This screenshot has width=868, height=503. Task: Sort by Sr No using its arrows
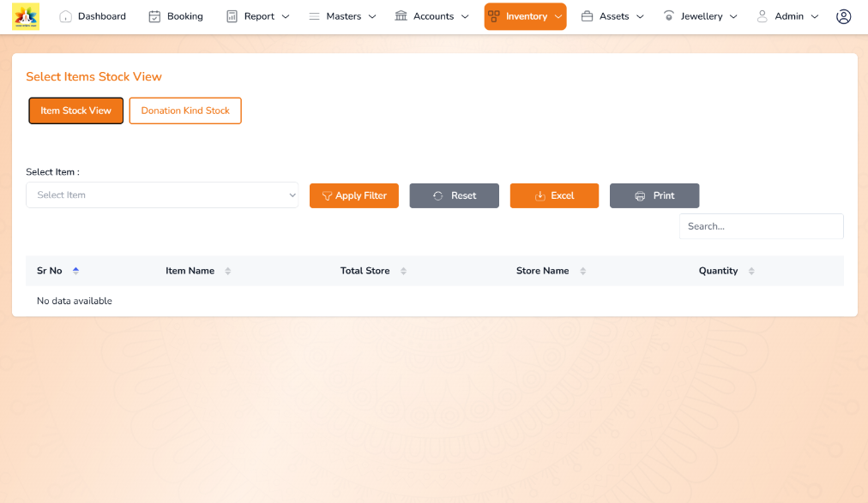click(x=75, y=271)
